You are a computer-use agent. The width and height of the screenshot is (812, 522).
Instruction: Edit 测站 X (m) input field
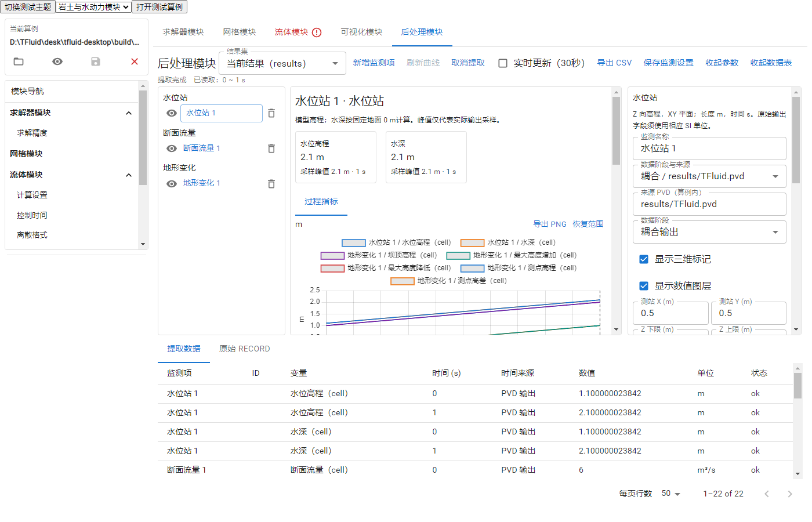670,313
